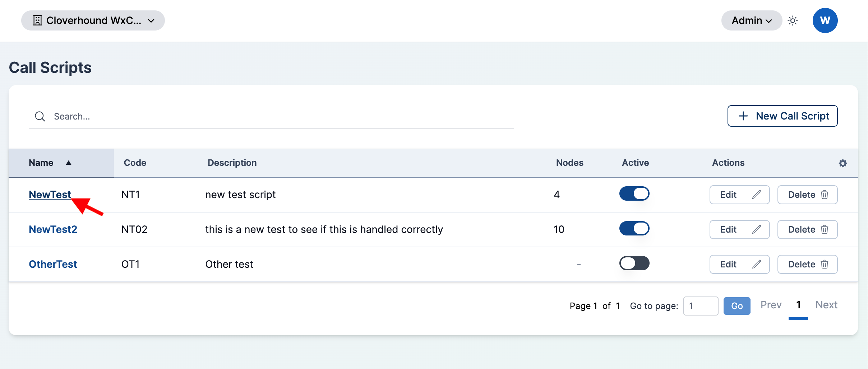Image resolution: width=868 pixels, height=369 pixels.
Task: Edit the NewTest2 script
Action: coord(739,229)
